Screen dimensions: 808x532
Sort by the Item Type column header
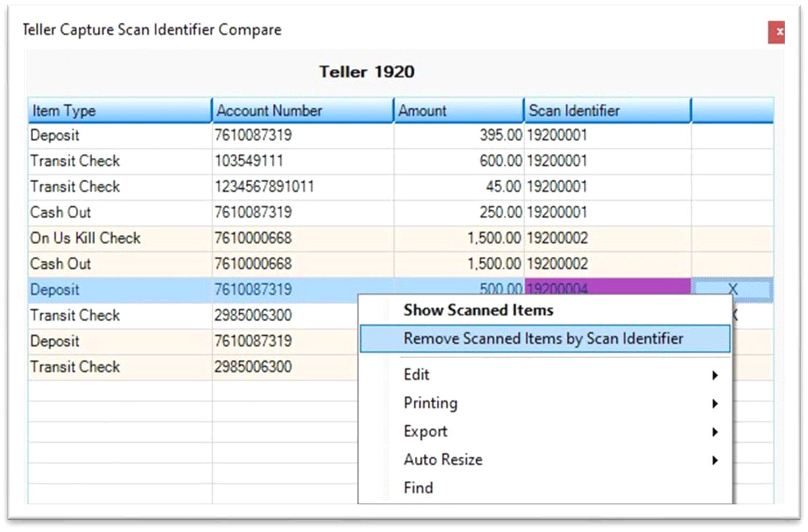[x=120, y=110]
